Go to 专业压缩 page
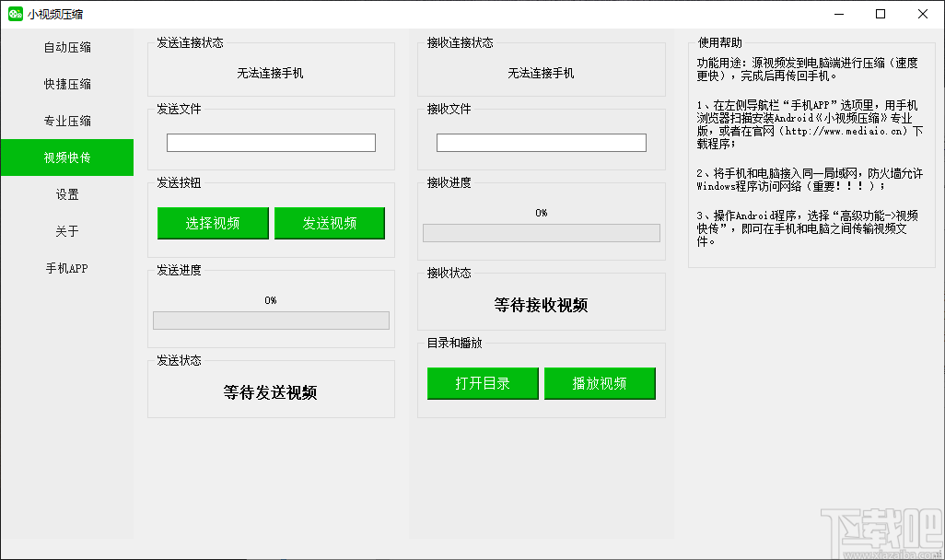The width and height of the screenshot is (945, 560). 67,121
